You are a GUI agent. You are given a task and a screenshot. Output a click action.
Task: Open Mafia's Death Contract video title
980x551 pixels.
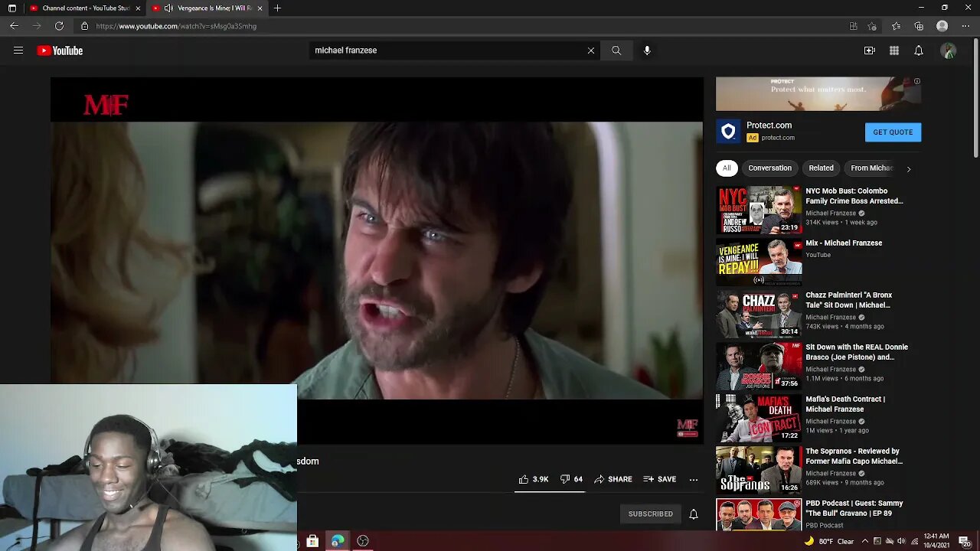tap(845, 404)
